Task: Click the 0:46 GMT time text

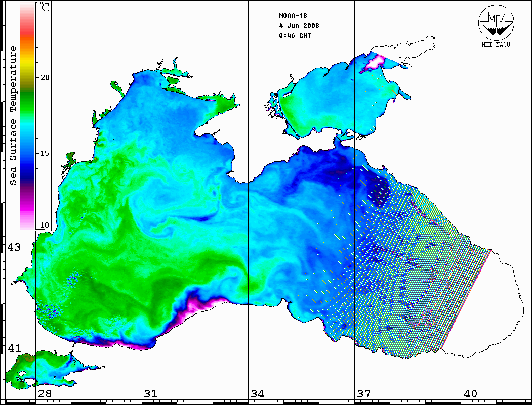Action: [x=295, y=35]
